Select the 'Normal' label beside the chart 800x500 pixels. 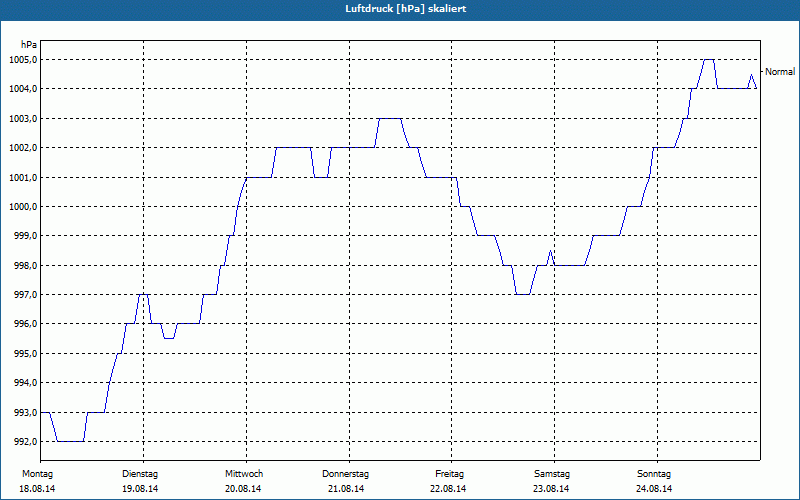pyautogui.click(x=780, y=72)
